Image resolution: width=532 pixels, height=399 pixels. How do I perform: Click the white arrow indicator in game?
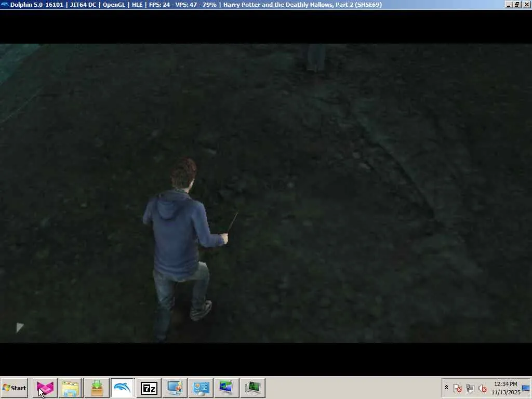coord(20,327)
